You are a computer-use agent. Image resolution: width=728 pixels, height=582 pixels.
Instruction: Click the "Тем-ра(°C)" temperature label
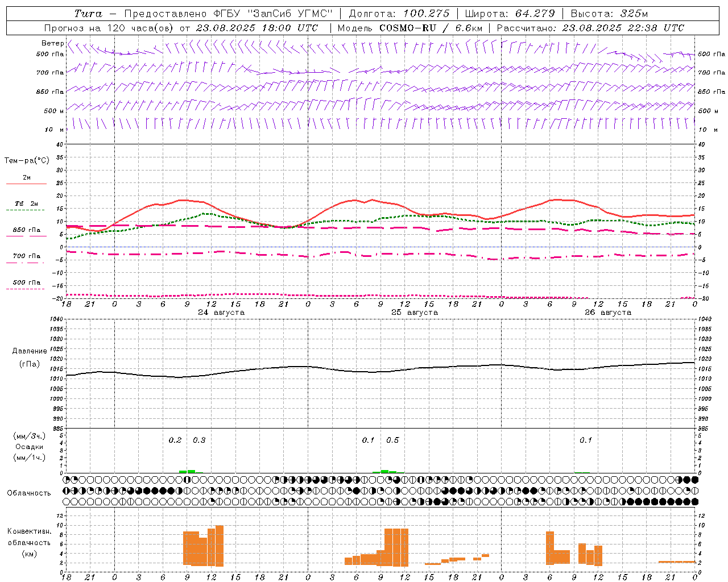pos(27,161)
